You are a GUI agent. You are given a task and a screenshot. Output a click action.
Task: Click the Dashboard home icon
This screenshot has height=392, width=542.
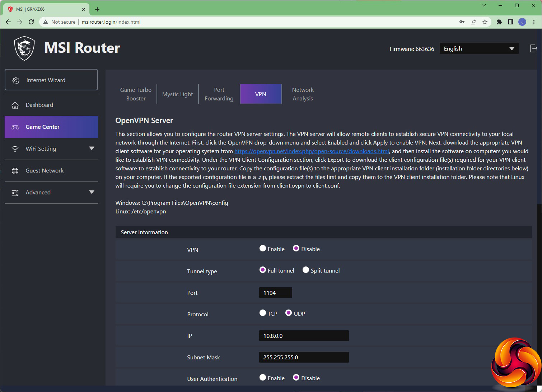(15, 105)
